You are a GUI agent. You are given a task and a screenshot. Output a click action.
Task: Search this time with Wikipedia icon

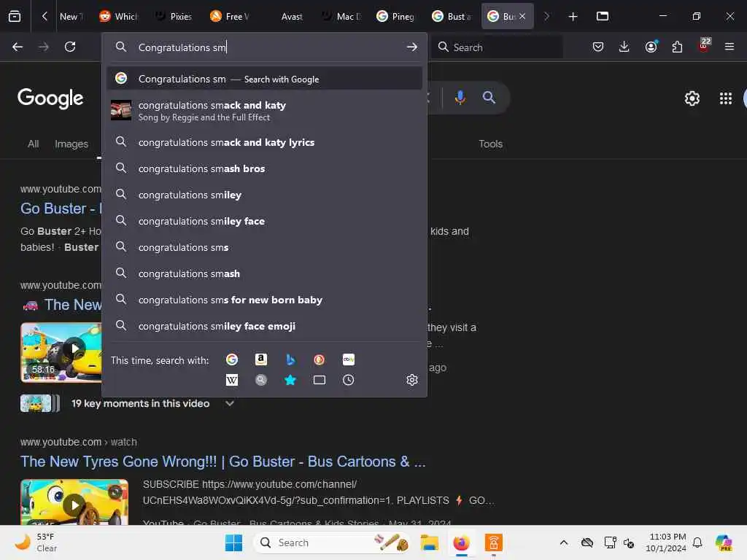click(232, 380)
